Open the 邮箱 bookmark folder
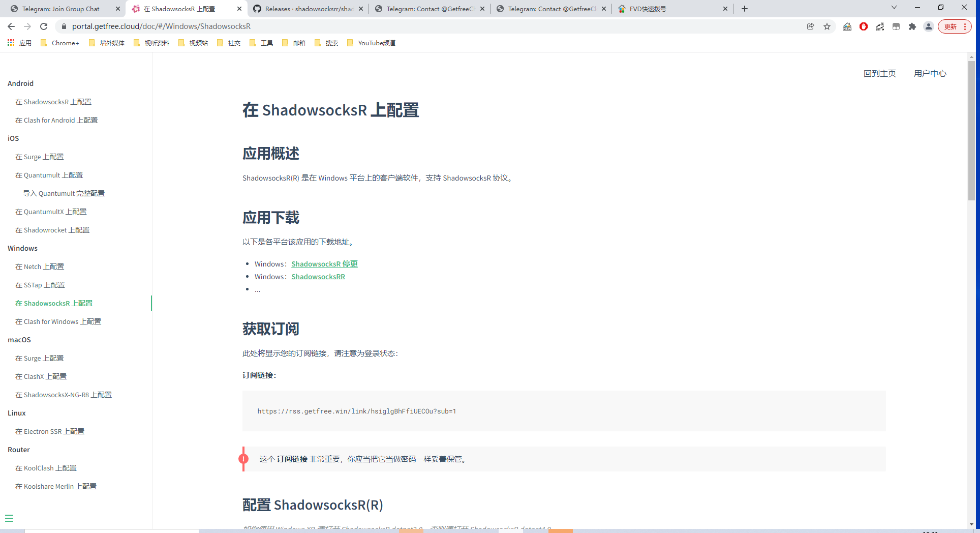980x533 pixels. coord(294,43)
